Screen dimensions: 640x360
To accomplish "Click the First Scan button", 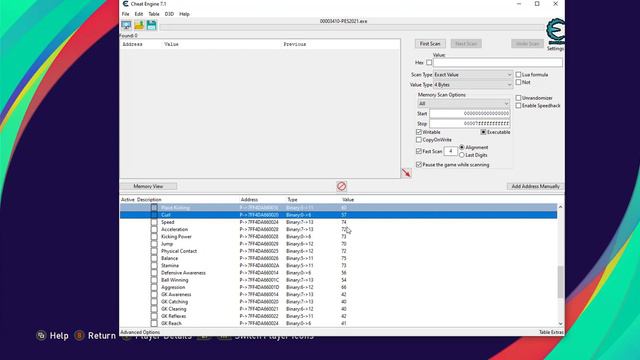I will [430, 44].
